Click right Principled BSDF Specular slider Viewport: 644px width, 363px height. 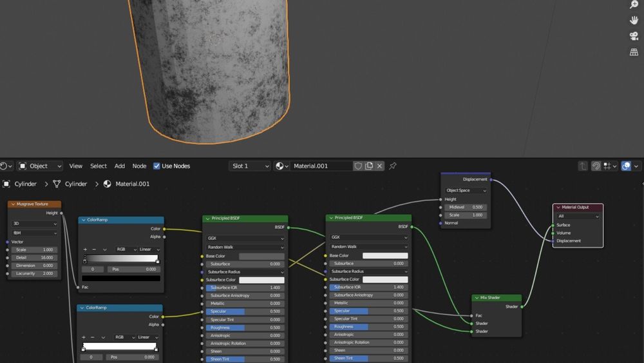[368, 311]
